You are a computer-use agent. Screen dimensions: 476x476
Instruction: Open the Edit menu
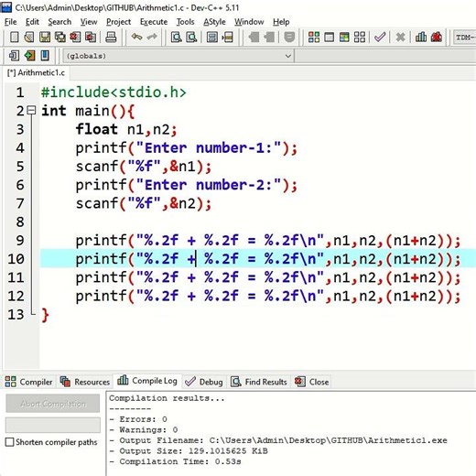32,22
